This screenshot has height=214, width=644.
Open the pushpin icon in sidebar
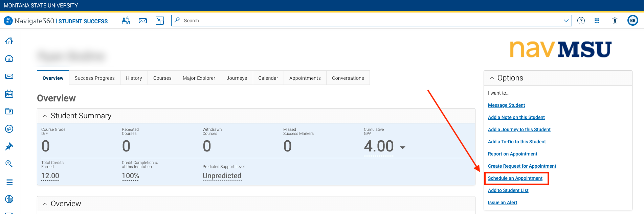tap(9, 146)
